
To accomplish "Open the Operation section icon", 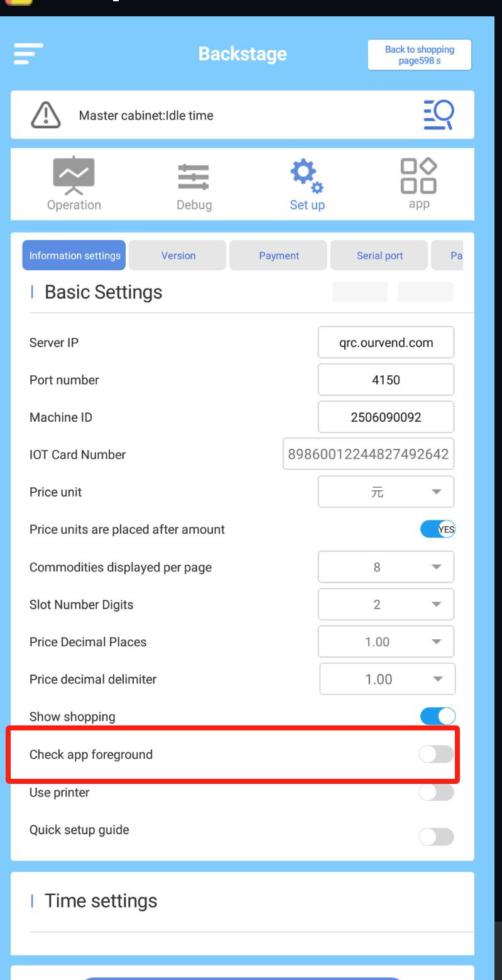I will (x=74, y=177).
